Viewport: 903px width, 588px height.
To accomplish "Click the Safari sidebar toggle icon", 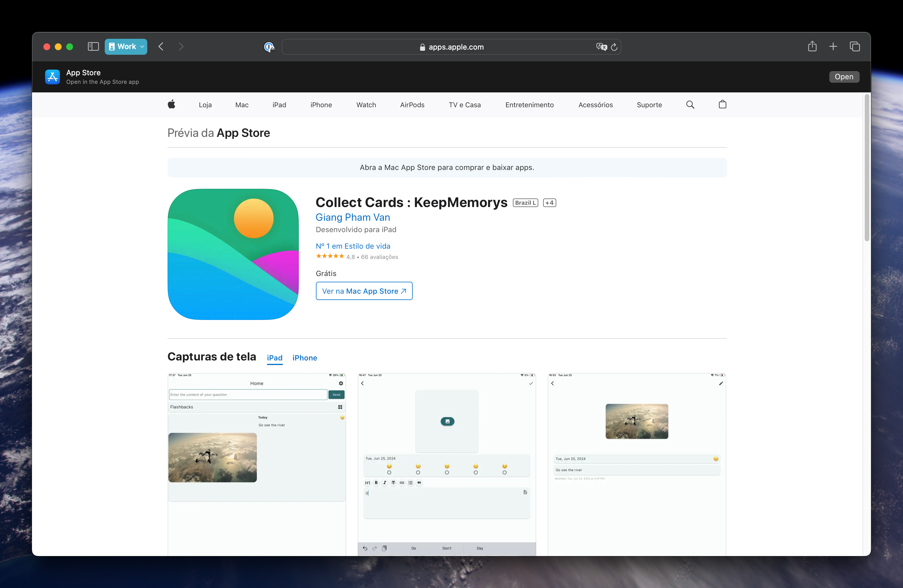I will [93, 47].
